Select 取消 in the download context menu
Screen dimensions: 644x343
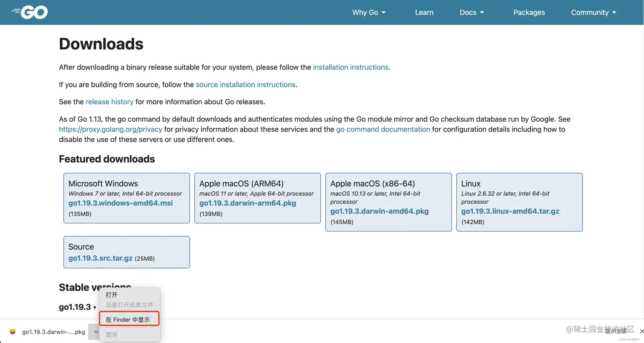(112, 334)
